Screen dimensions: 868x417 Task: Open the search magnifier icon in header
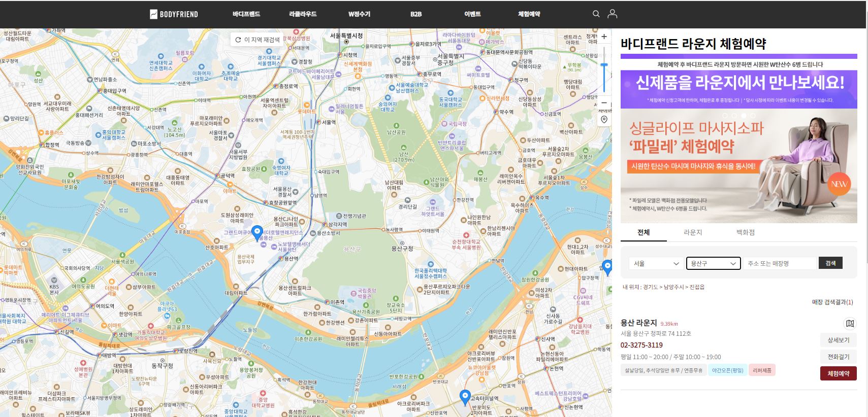(x=596, y=14)
